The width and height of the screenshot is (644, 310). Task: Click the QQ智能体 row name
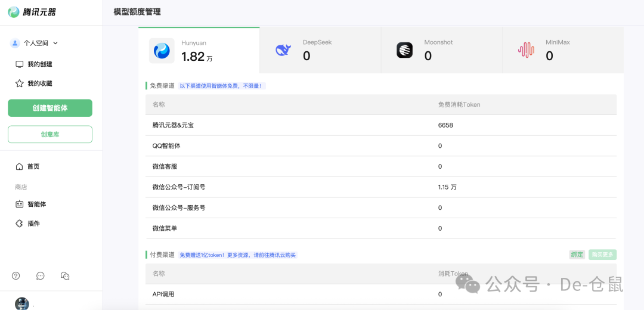point(168,146)
